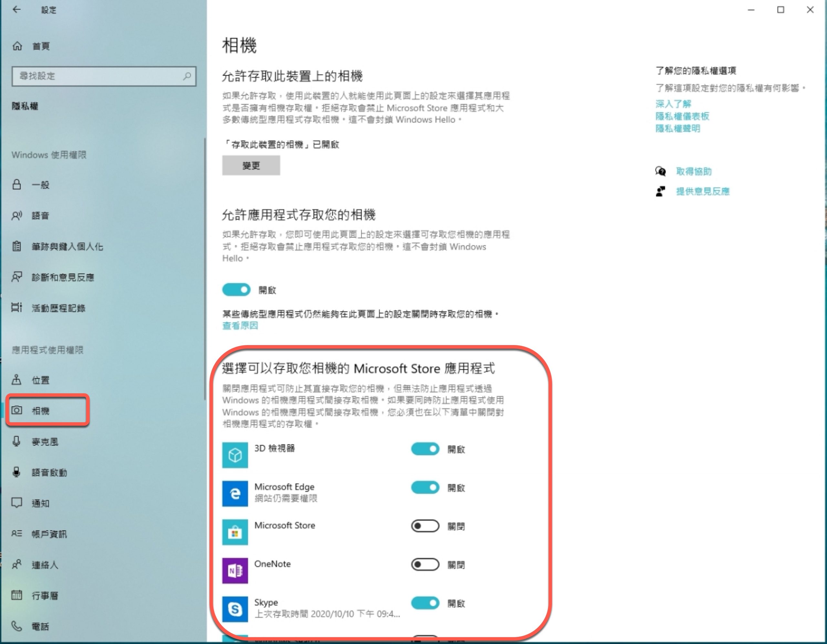Open 麥克風 privacy settings

(x=45, y=442)
